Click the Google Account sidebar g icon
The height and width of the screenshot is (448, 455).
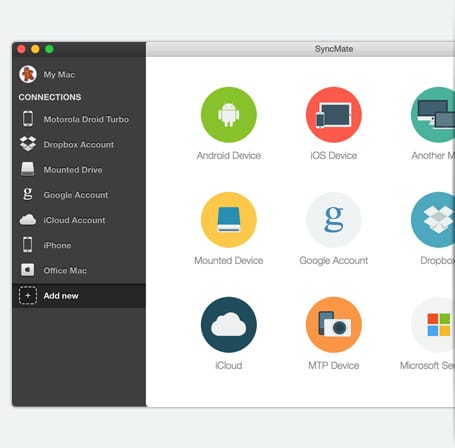28,194
